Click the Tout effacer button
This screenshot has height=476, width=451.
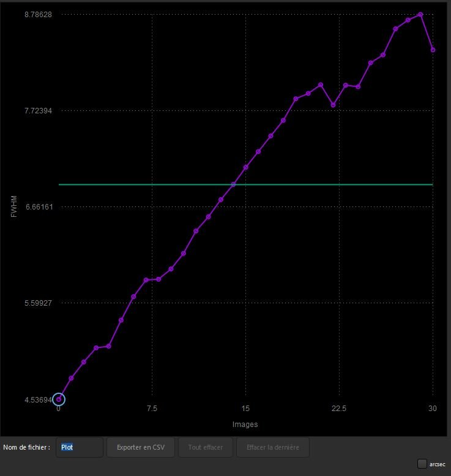(x=206, y=447)
